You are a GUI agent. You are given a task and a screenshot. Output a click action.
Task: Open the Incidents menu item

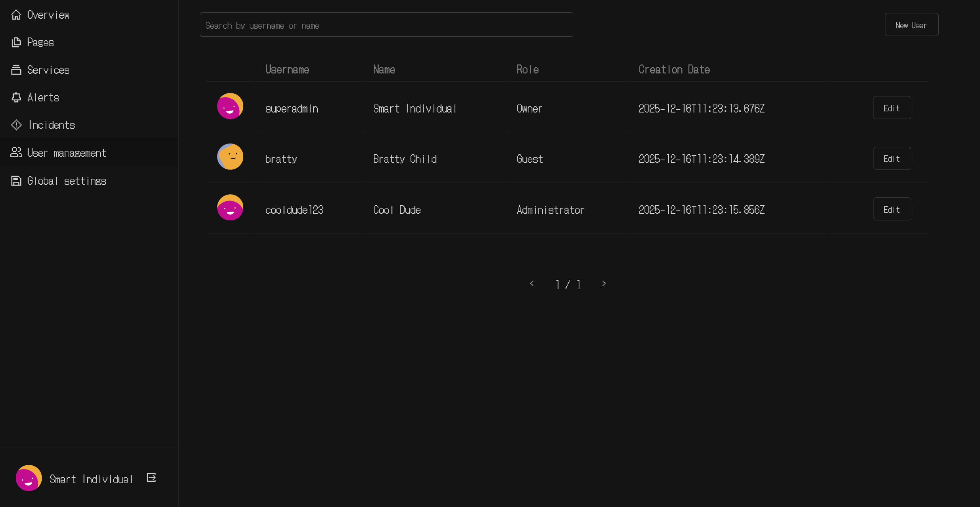coord(52,125)
